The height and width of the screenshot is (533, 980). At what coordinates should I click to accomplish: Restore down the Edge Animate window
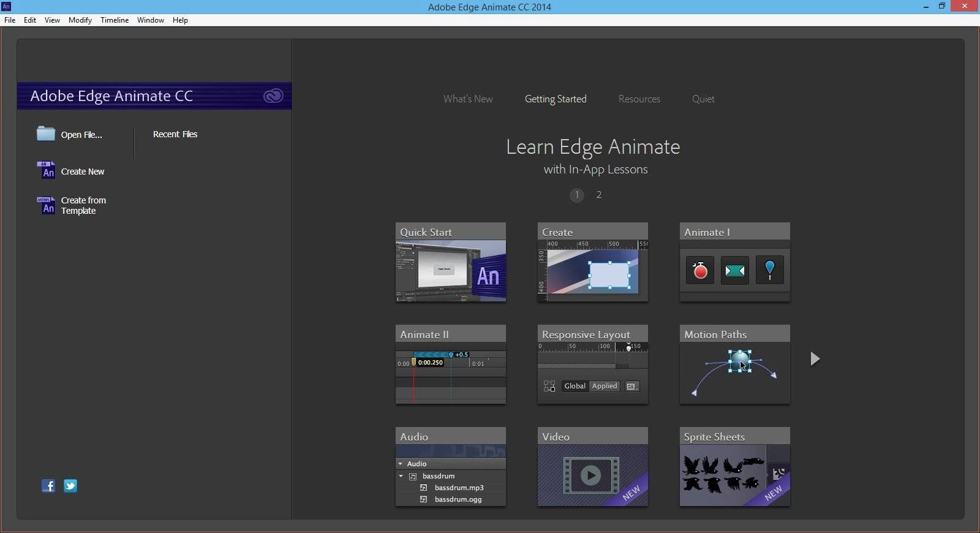point(942,7)
